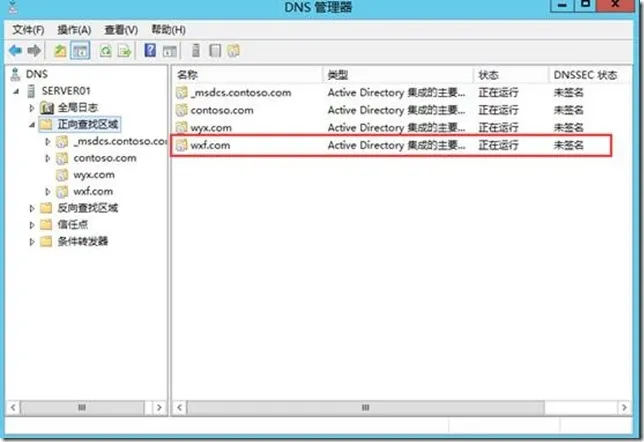Image resolution: width=644 pixels, height=442 pixels.
Task: Select _msdcs.contoso.com name in zone list
Action: pyautogui.click(x=241, y=93)
